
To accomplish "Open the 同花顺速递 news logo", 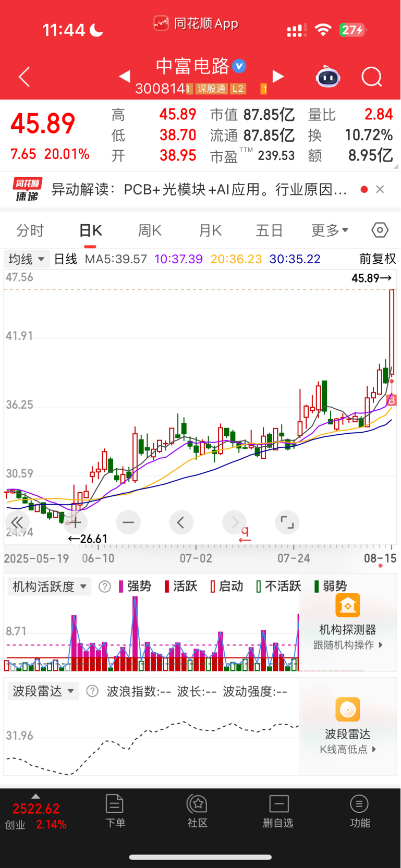I will [x=27, y=189].
